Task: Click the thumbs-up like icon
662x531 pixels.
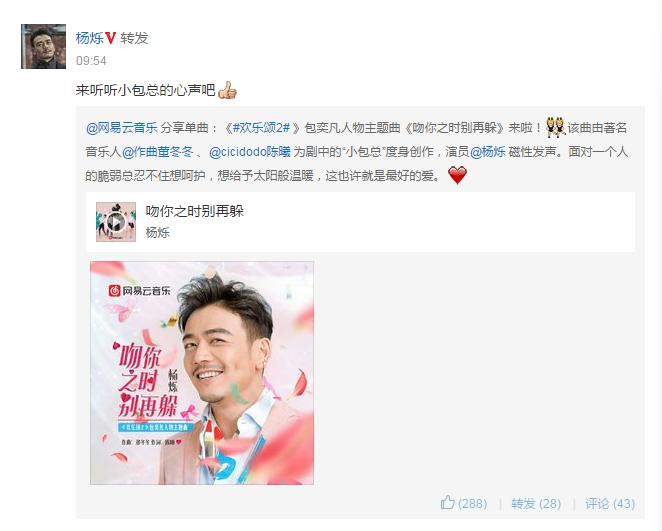Action: pos(448,503)
